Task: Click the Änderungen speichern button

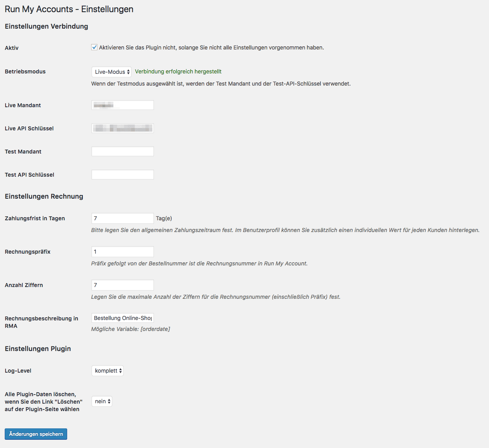Action: (36, 434)
